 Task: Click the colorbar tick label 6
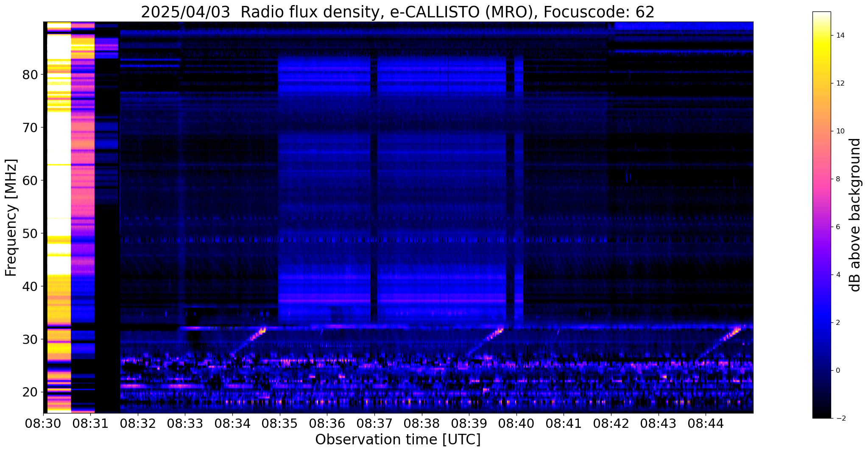(x=837, y=227)
